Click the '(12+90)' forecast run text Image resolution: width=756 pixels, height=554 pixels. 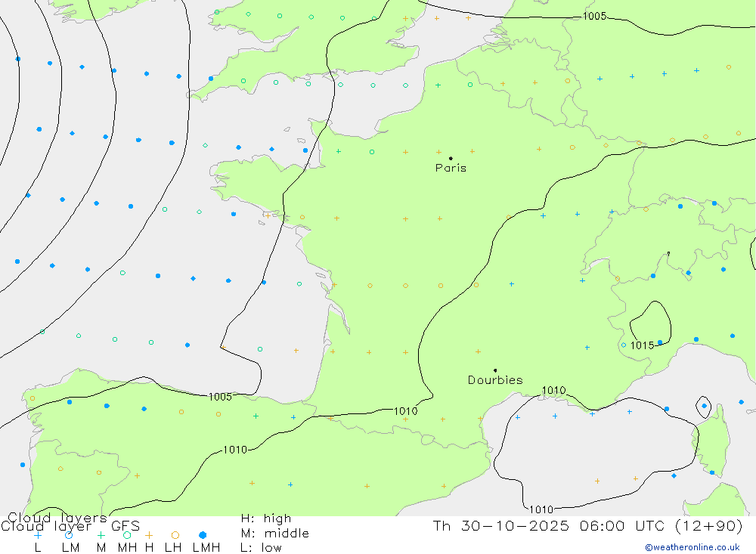pos(709,525)
